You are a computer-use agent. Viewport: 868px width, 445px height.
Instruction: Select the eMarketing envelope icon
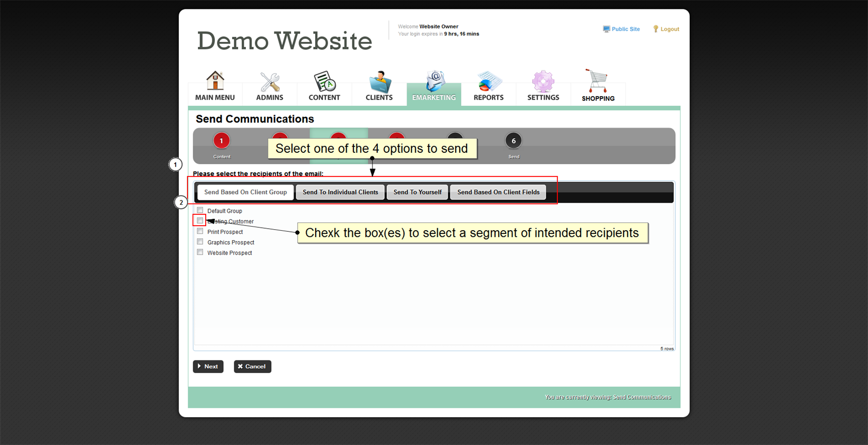coord(434,82)
